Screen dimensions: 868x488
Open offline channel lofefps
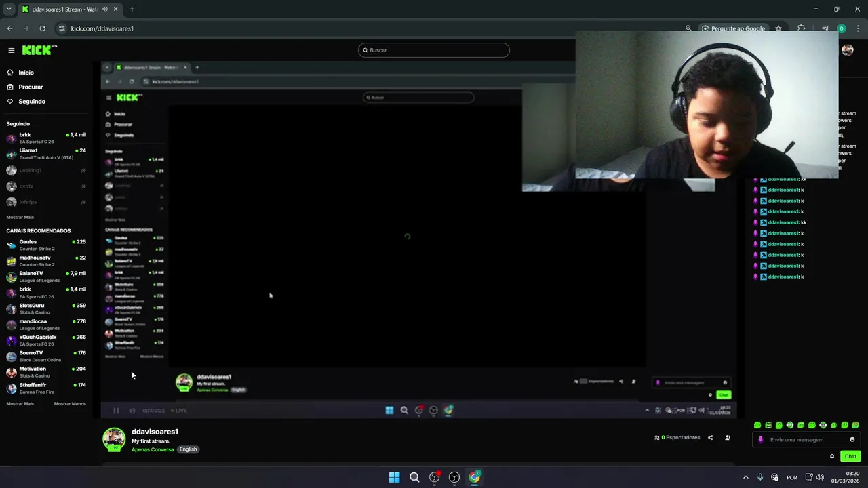pos(46,202)
